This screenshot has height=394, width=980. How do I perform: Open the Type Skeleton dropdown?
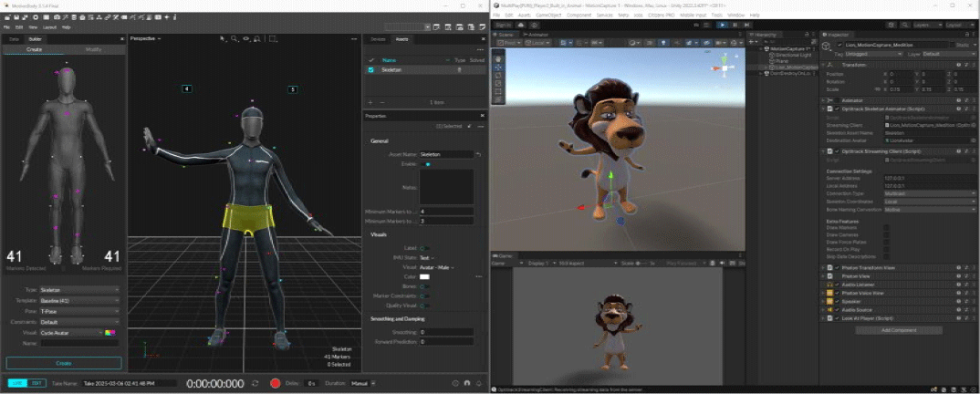tap(79, 290)
